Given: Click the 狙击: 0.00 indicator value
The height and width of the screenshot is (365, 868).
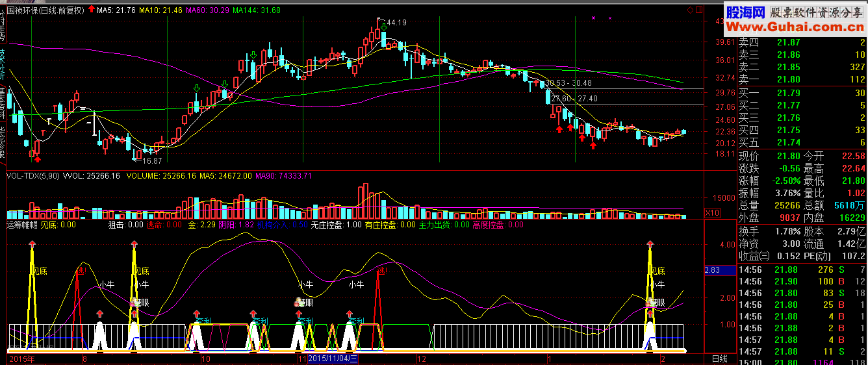Looking at the screenshot, I should (125, 225).
